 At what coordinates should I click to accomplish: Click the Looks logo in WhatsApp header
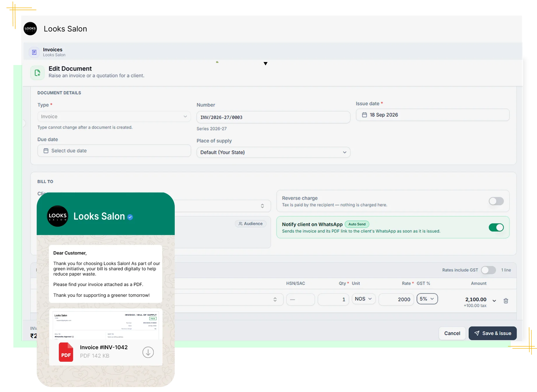point(58,216)
